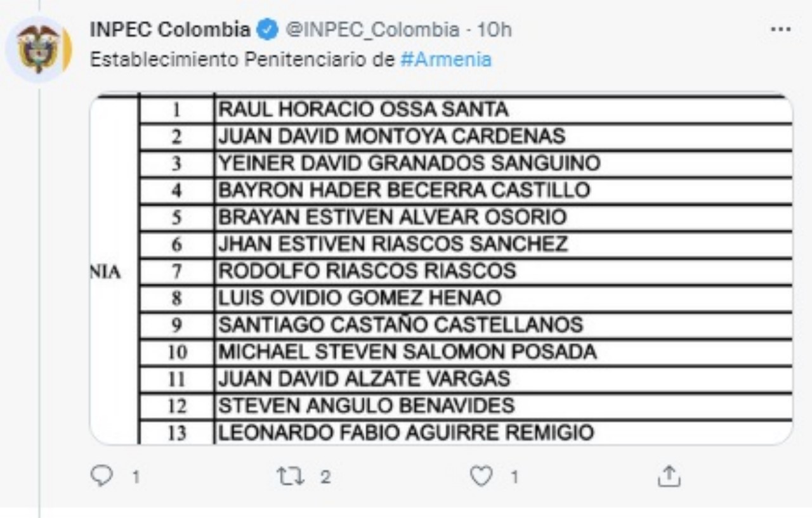Viewport: 812px width, 518px height.
Task: Click LEONARDO FABIO AGUIRRE REMIGIO in the list
Action: click(406, 433)
